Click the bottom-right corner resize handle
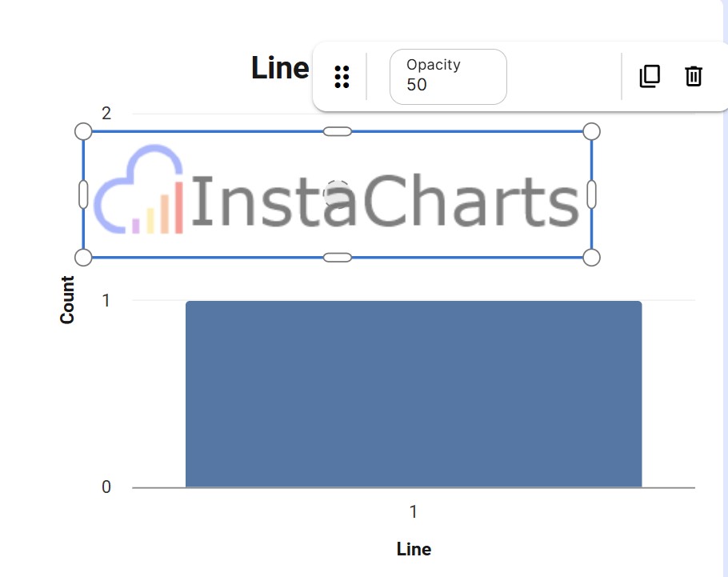The width and height of the screenshot is (728, 577). [591, 258]
